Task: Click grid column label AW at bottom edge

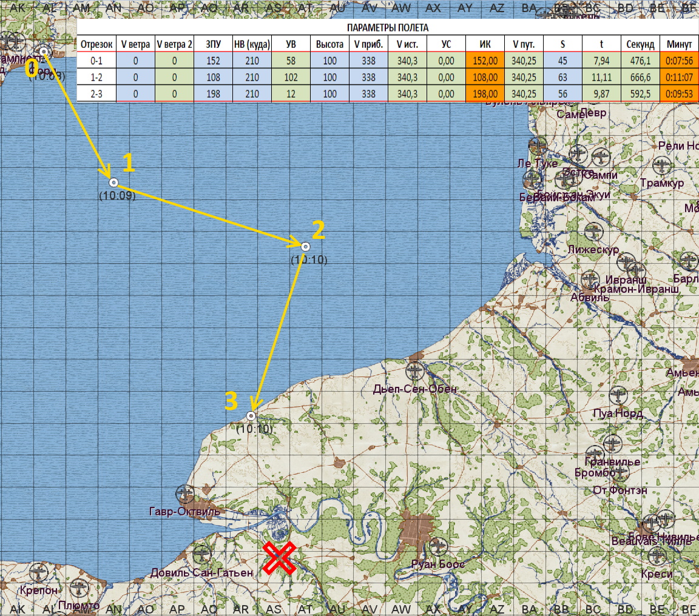Action: (x=400, y=609)
